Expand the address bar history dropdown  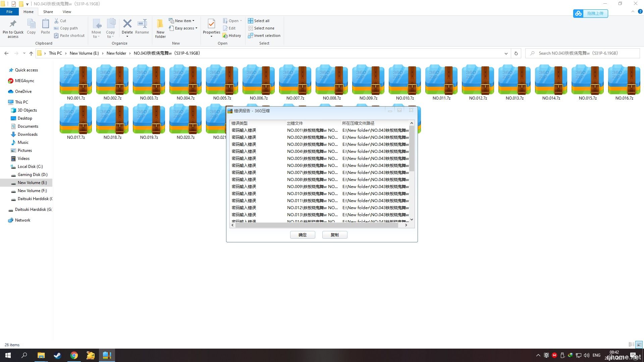(506, 53)
